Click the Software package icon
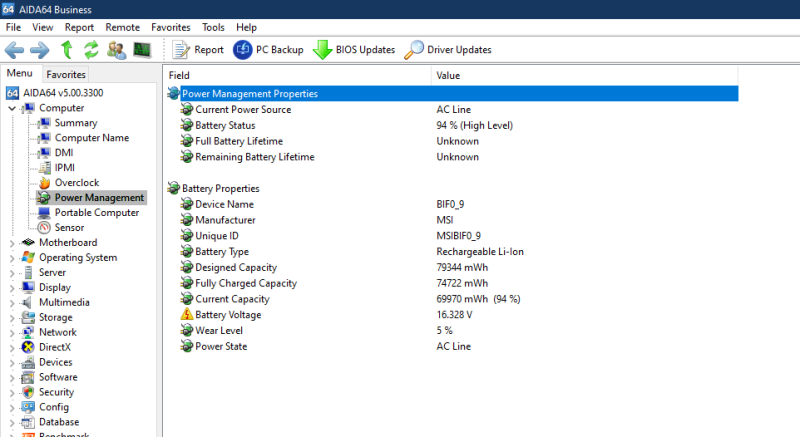 click(x=28, y=377)
